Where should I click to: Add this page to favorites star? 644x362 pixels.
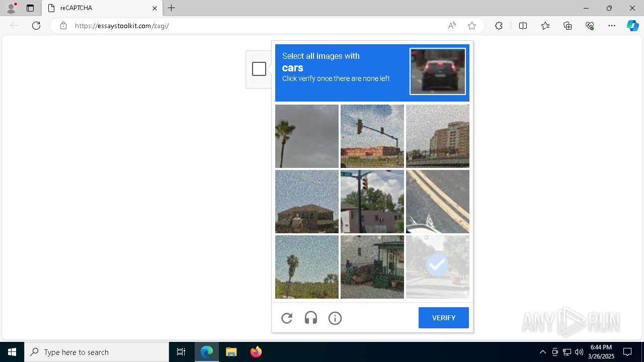472,26
